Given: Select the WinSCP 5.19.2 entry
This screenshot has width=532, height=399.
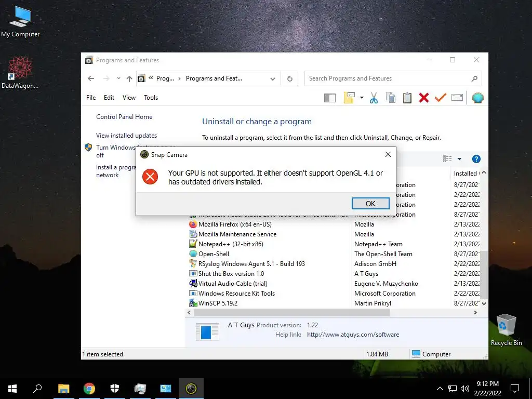Looking at the screenshot, I should pos(218,303).
